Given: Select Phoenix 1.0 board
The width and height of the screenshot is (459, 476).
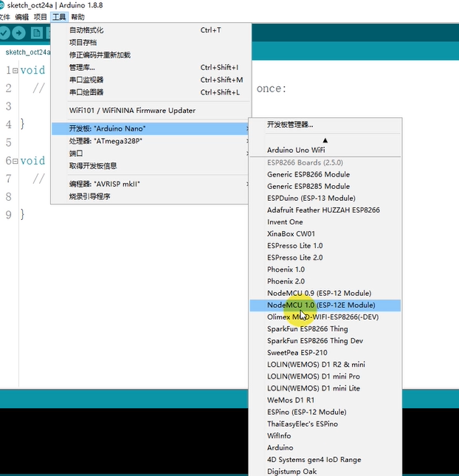Looking at the screenshot, I should (x=325, y=269).
